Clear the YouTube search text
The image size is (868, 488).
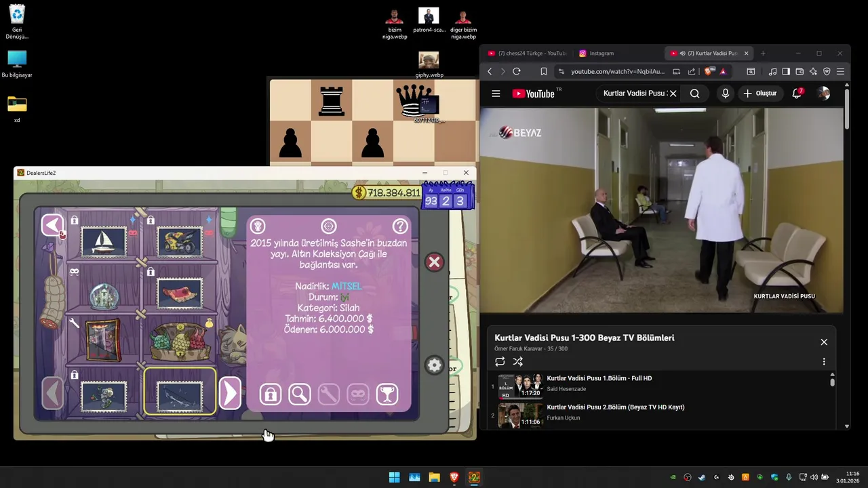click(x=673, y=94)
